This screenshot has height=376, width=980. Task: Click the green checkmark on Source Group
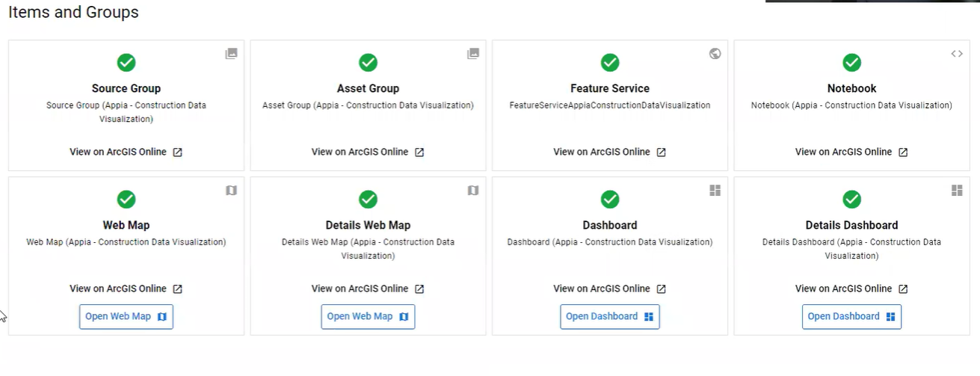(x=126, y=63)
